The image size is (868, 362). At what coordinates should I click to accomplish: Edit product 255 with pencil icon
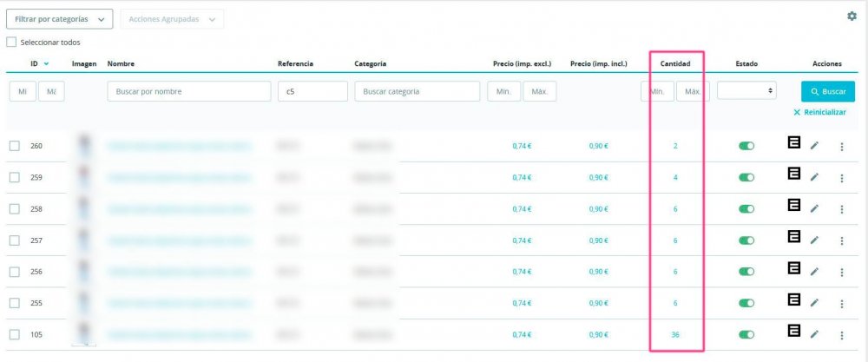(x=814, y=303)
